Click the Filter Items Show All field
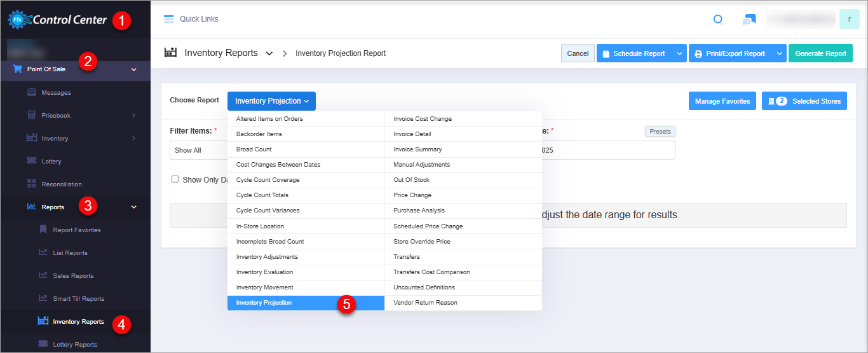This screenshot has width=868, height=353. pos(198,151)
